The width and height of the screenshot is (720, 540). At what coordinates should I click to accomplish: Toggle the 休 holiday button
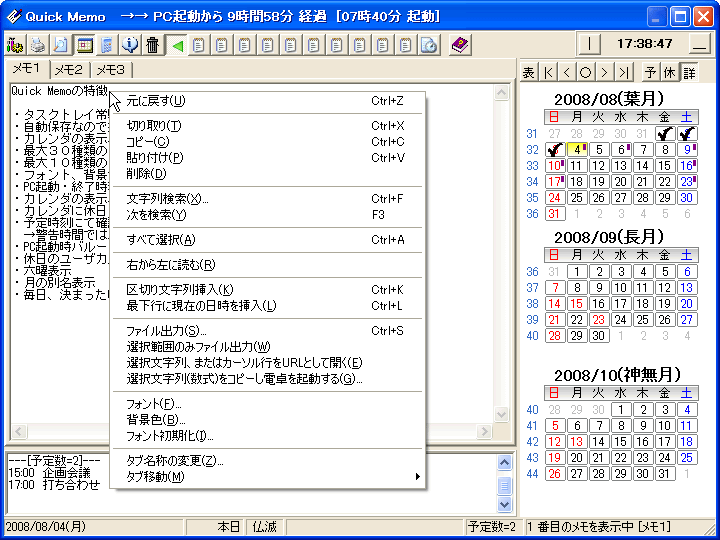669,72
